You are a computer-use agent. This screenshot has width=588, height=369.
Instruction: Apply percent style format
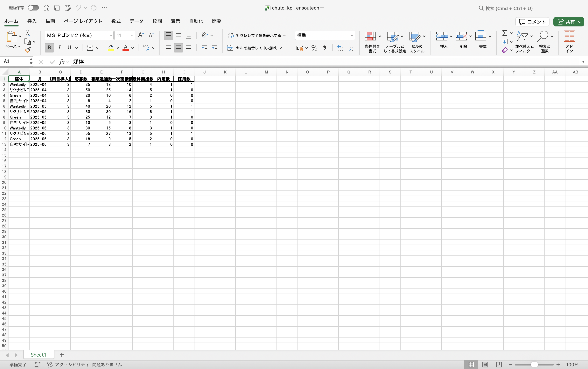pos(314,48)
